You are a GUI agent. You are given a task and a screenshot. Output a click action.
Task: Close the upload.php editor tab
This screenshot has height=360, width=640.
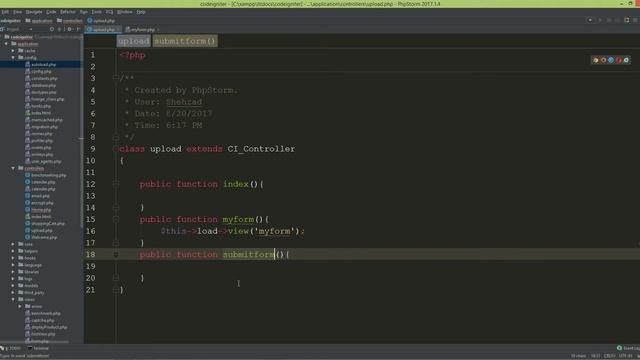[x=118, y=30]
